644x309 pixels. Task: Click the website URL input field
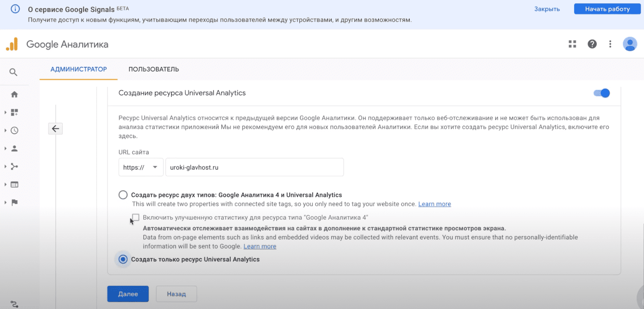(x=254, y=167)
